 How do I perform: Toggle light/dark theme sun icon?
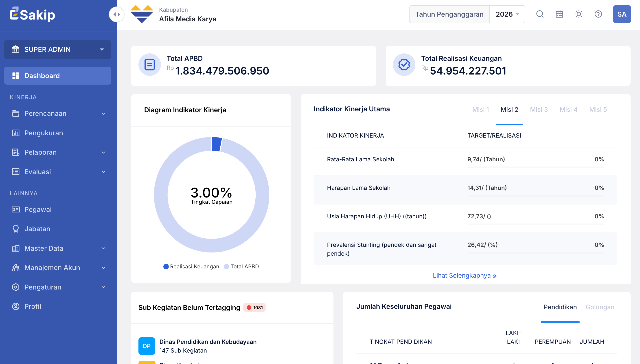579,14
